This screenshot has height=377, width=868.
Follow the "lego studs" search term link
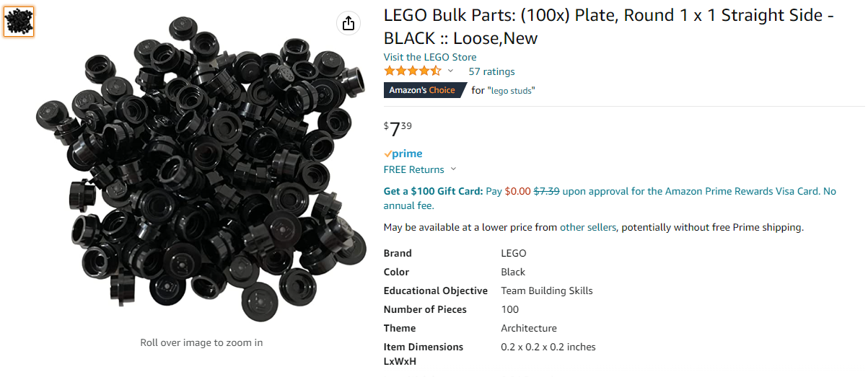512,91
